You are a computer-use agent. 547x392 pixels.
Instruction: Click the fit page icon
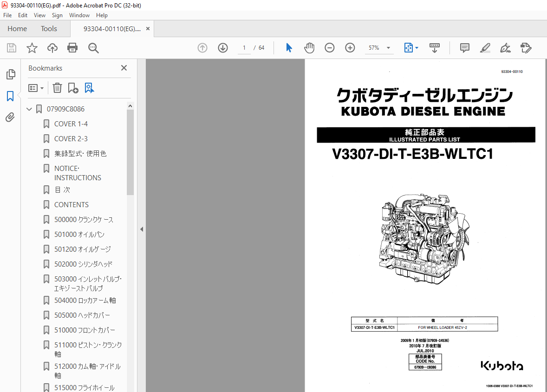point(409,48)
